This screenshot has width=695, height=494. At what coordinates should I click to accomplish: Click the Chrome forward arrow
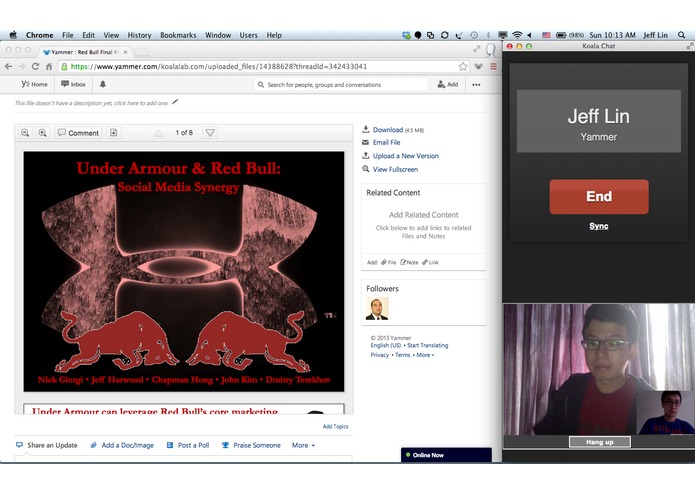(x=22, y=66)
